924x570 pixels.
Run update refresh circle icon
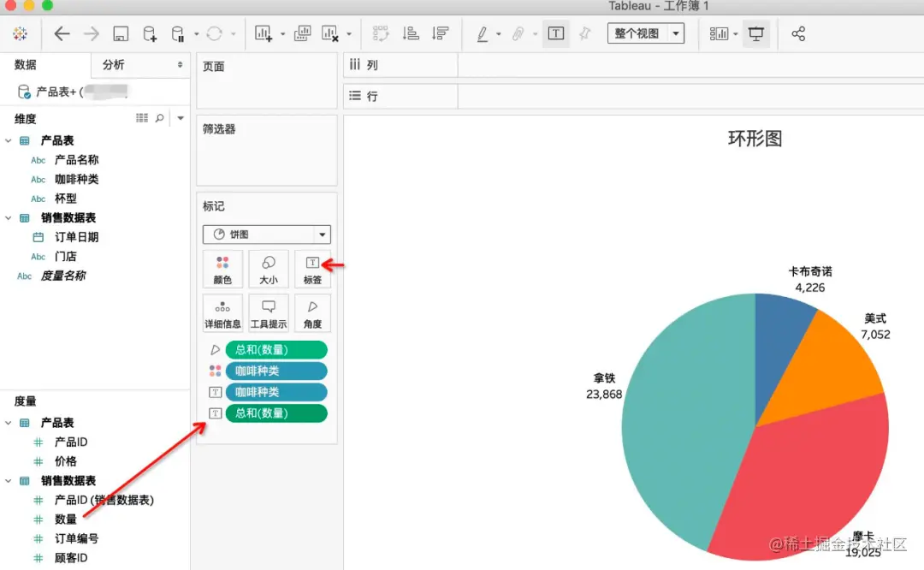(215, 33)
